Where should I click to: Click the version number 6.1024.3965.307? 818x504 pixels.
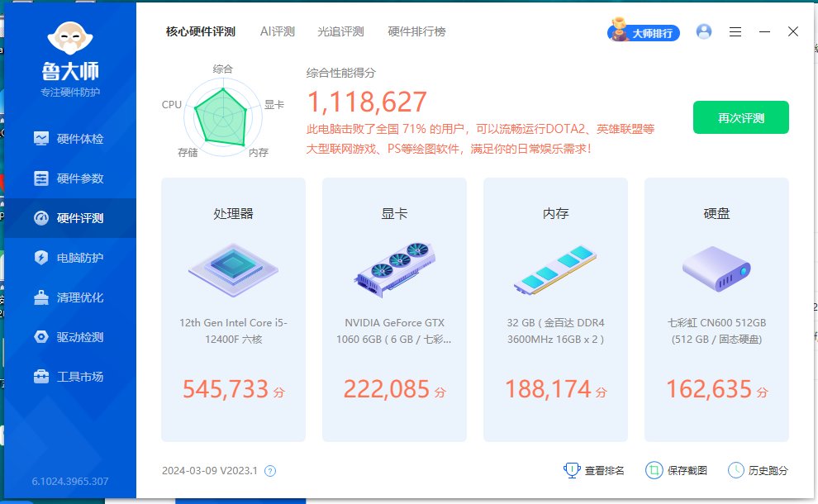point(70,481)
